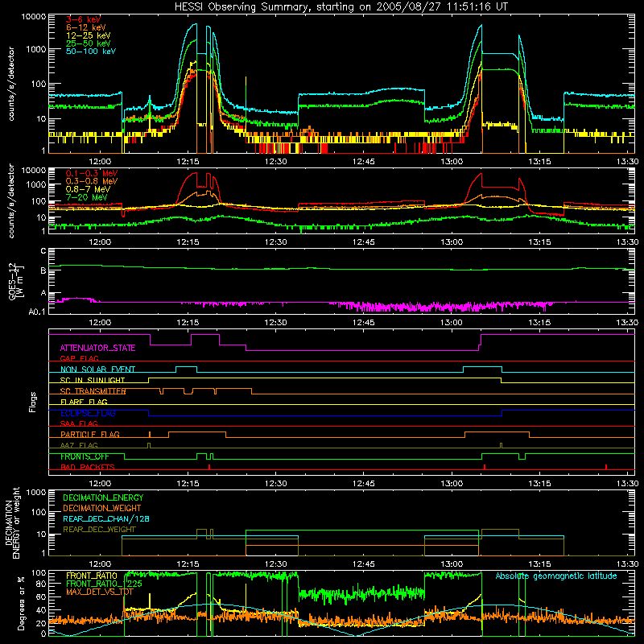
Task: Select the SAA_FLAG label
Action: tap(79, 423)
